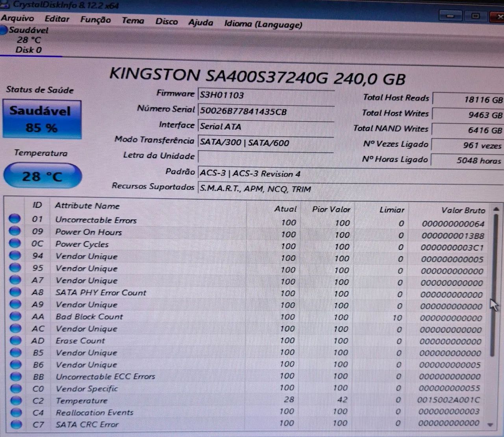The height and width of the screenshot is (437, 504).
Task: Click the empty Letra da Unidade field
Action: 266,157
